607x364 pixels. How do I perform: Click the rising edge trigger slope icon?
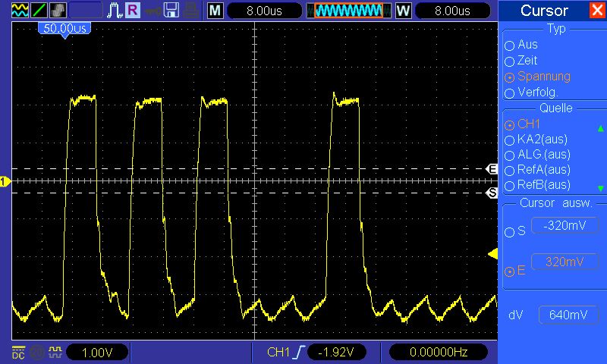click(299, 352)
